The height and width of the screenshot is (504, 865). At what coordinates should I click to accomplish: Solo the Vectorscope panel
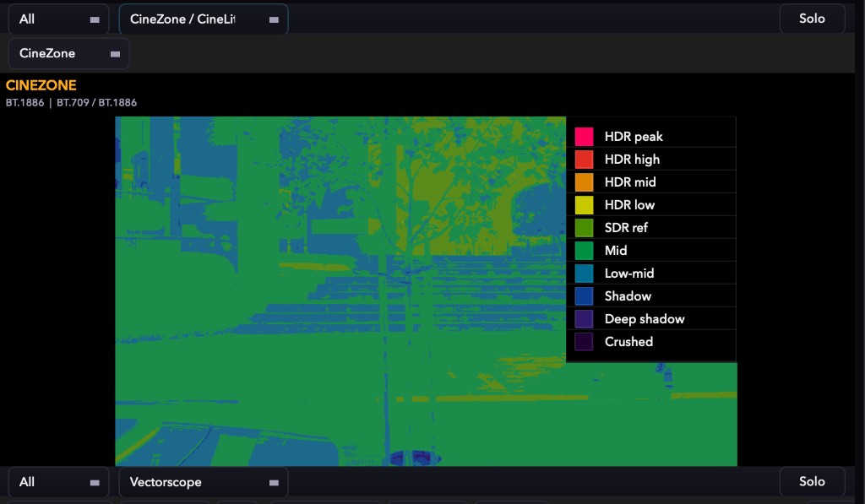click(x=812, y=481)
